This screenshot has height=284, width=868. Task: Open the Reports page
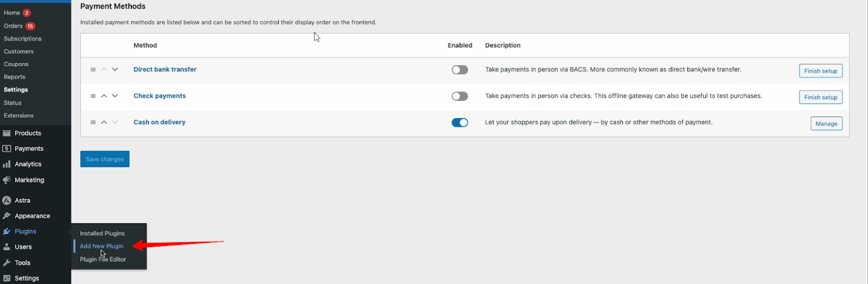15,77
